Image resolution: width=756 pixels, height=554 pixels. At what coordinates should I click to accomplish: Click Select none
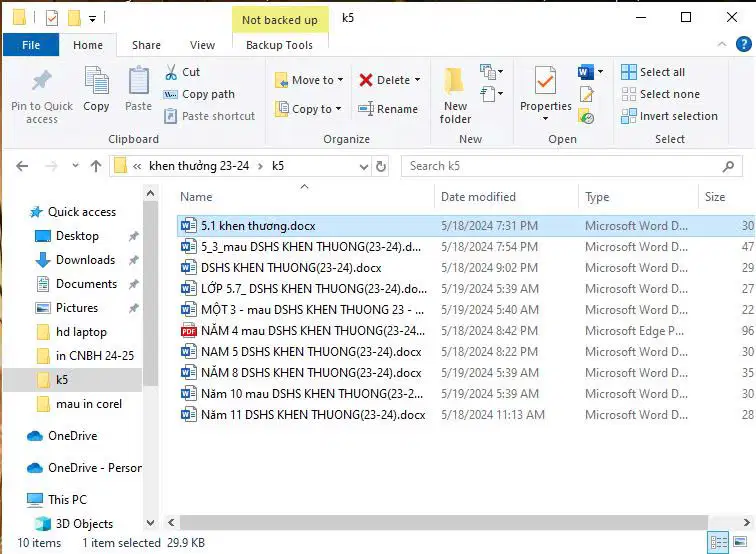coord(661,94)
